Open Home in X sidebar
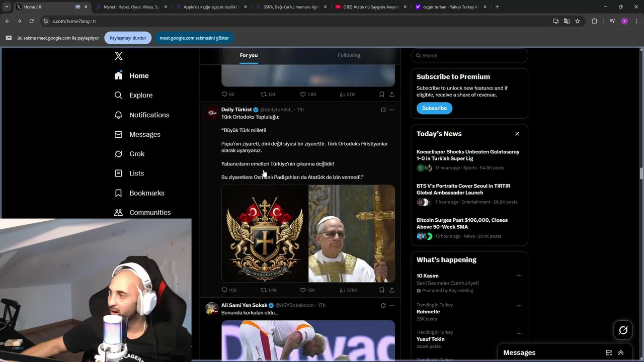644x362 pixels. click(132, 75)
